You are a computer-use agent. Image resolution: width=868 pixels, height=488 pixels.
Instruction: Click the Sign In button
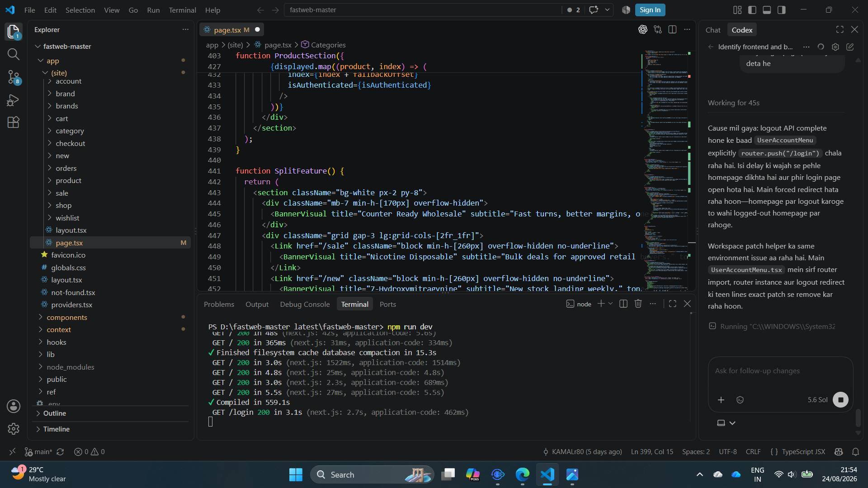[x=650, y=10]
